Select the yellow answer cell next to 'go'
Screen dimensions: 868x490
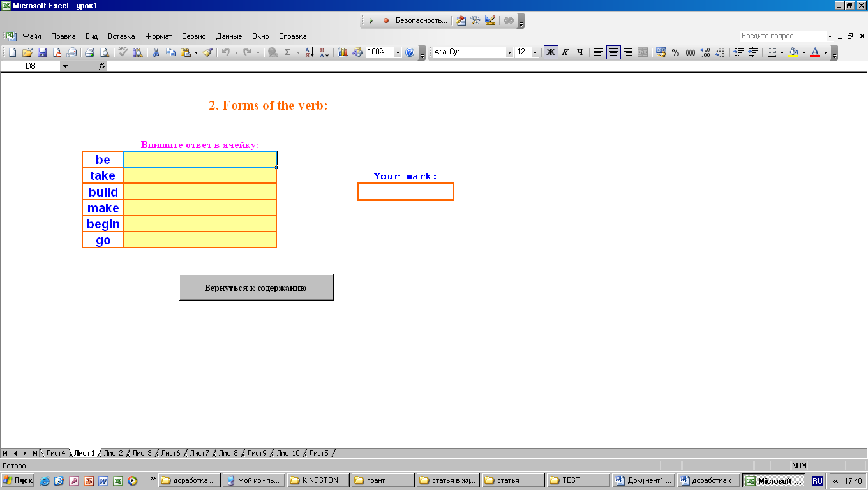pyautogui.click(x=200, y=240)
